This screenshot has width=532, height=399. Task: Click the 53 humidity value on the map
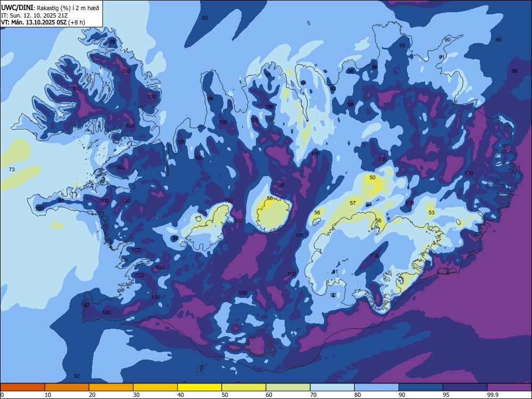[x=431, y=213]
